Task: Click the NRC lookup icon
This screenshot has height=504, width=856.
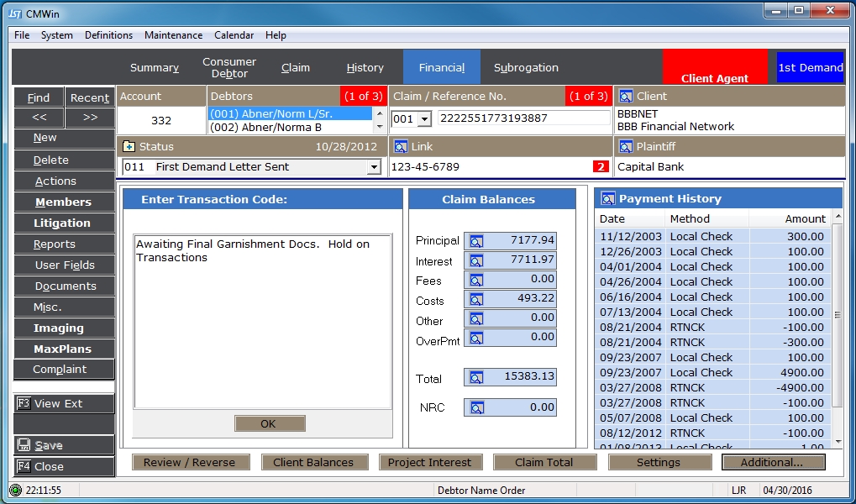Action: [x=476, y=408]
